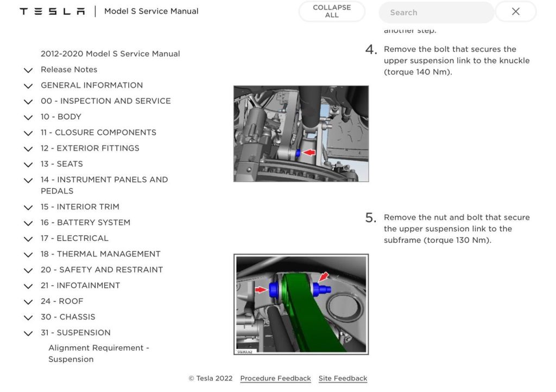Select the 13 - SEATS section
The image size is (556, 392).
(x=62, y=164)
